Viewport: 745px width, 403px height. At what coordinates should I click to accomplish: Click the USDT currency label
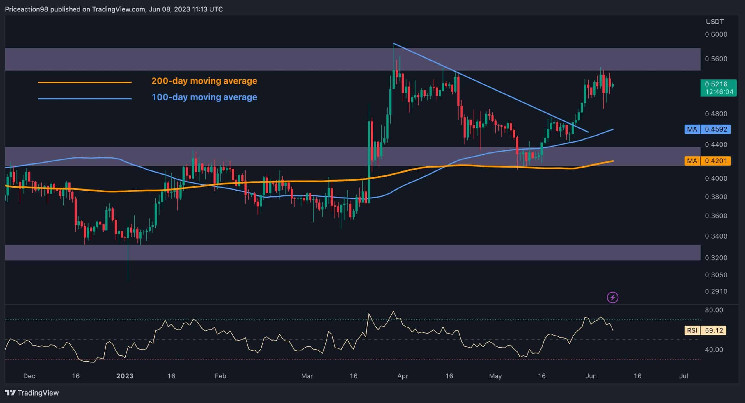(715, 21)
